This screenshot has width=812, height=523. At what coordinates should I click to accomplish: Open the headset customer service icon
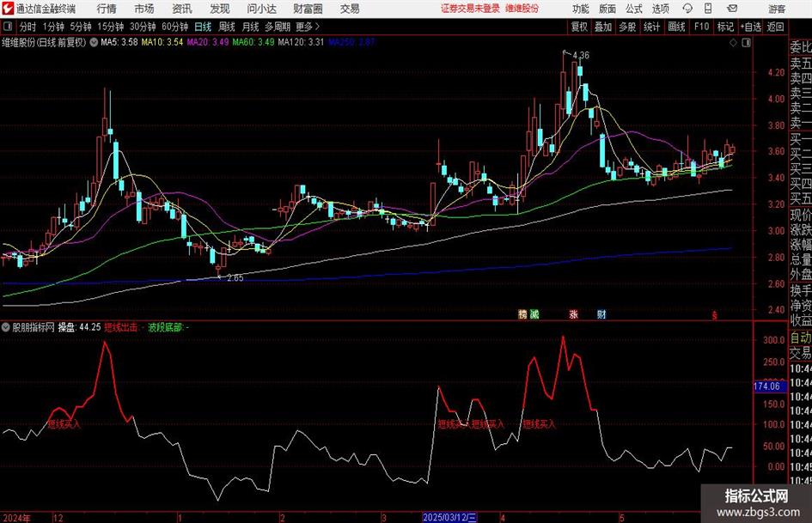tap(687, 9)
